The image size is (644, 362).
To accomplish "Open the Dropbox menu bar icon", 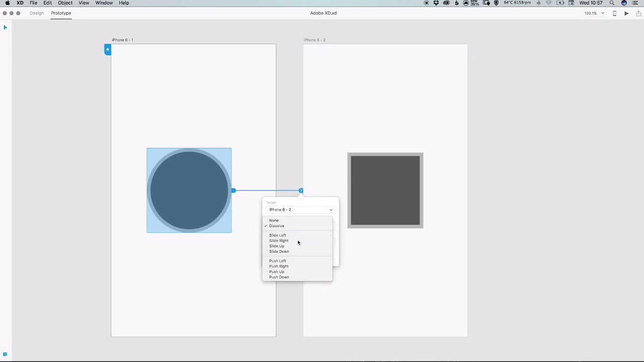I will tap(436, 3).
